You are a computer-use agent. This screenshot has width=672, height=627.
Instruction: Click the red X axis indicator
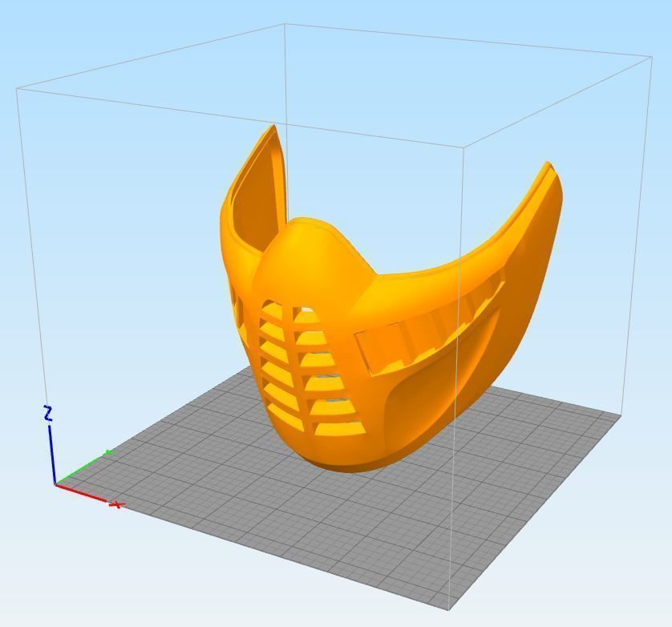coord(89,496)
